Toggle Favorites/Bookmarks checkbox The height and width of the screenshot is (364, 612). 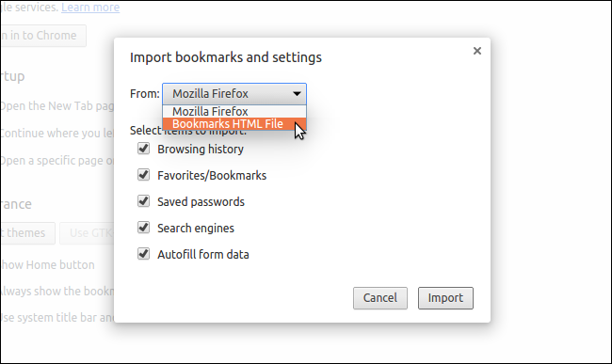(144, 175)
